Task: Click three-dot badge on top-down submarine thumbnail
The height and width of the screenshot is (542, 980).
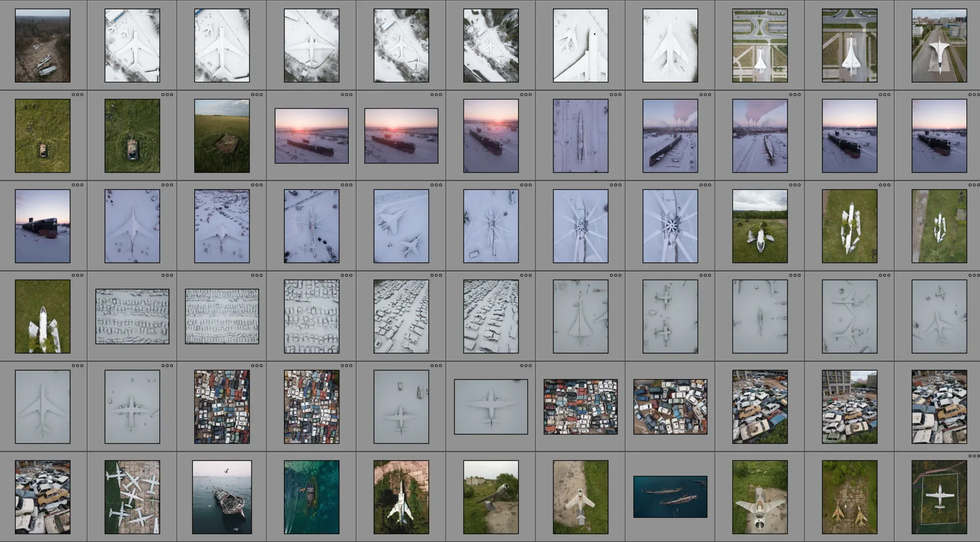Action: point(615,95)
